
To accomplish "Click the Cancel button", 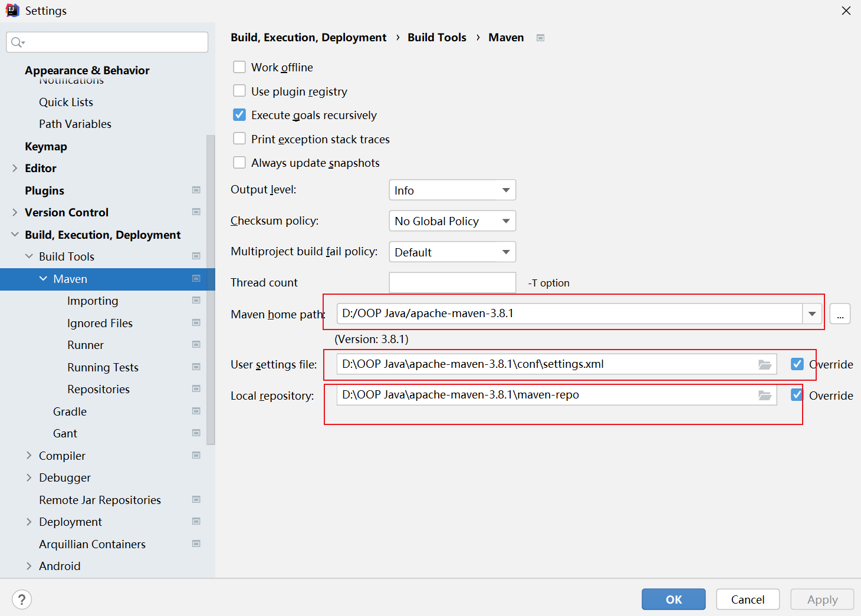I will tap(747, 599).
